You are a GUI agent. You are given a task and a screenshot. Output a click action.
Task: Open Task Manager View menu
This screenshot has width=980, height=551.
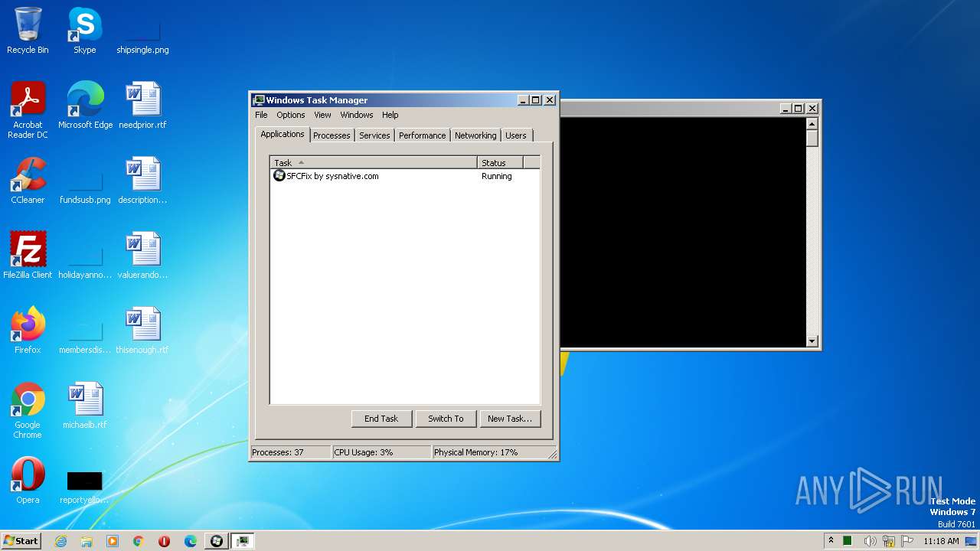pos(322,115)
